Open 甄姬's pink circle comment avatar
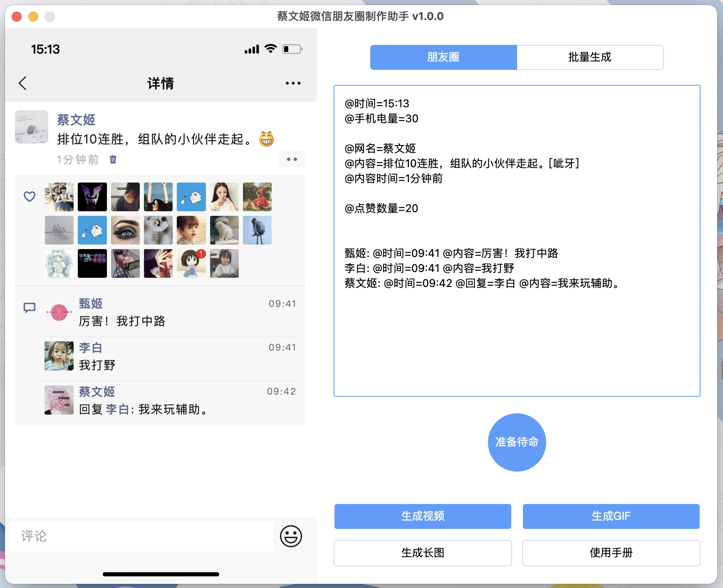The width and height of the screenshot is (723, 588). pyautogui.click(x=59, y=312)
